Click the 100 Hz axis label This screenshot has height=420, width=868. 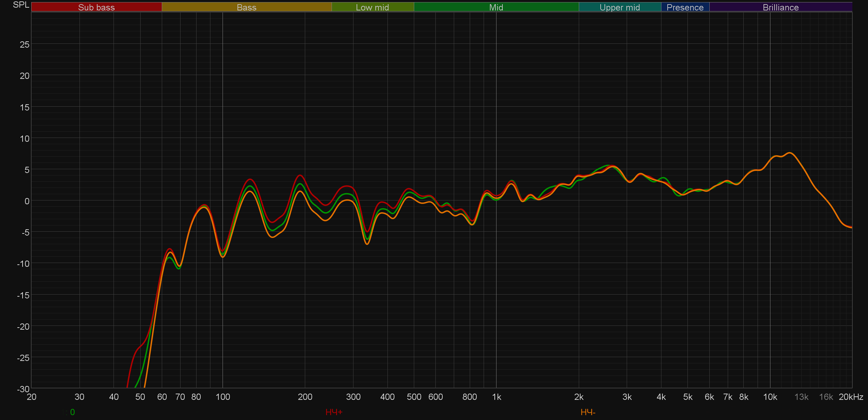tap(223, 397)
